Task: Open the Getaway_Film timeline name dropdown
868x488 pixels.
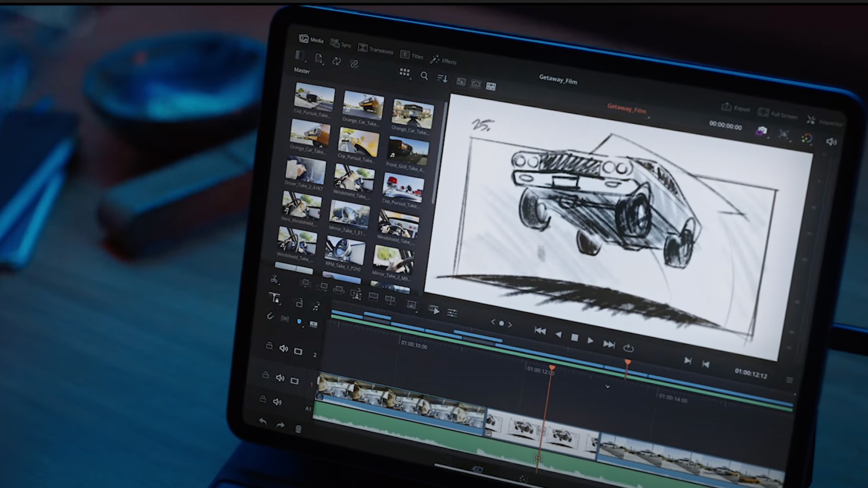Action: coord(627,108)
